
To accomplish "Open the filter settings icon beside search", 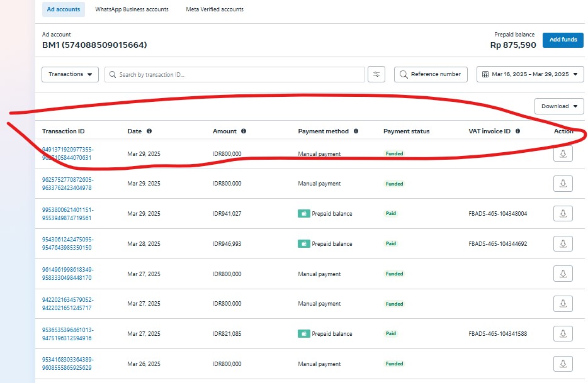I will (376, 74).
